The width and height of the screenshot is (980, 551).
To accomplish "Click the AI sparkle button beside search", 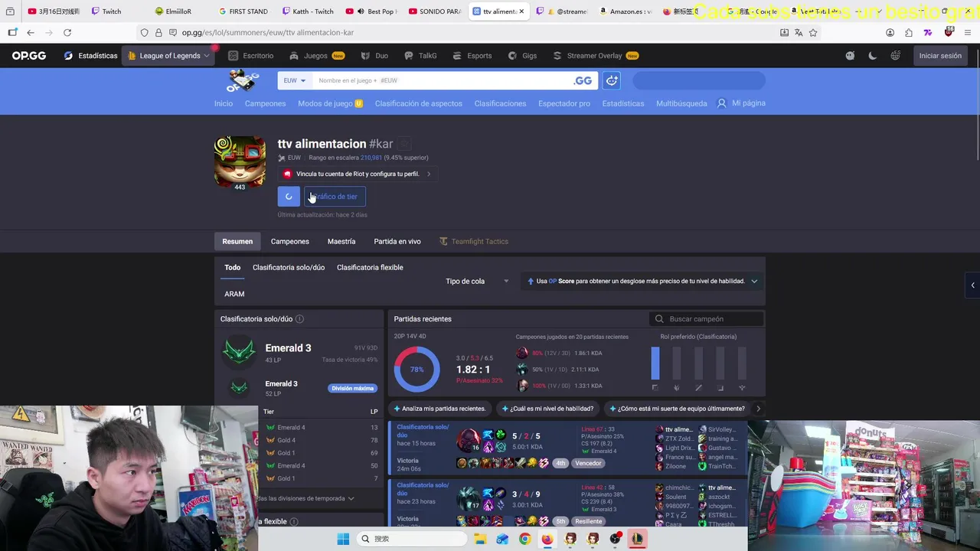I will point(612,80).
